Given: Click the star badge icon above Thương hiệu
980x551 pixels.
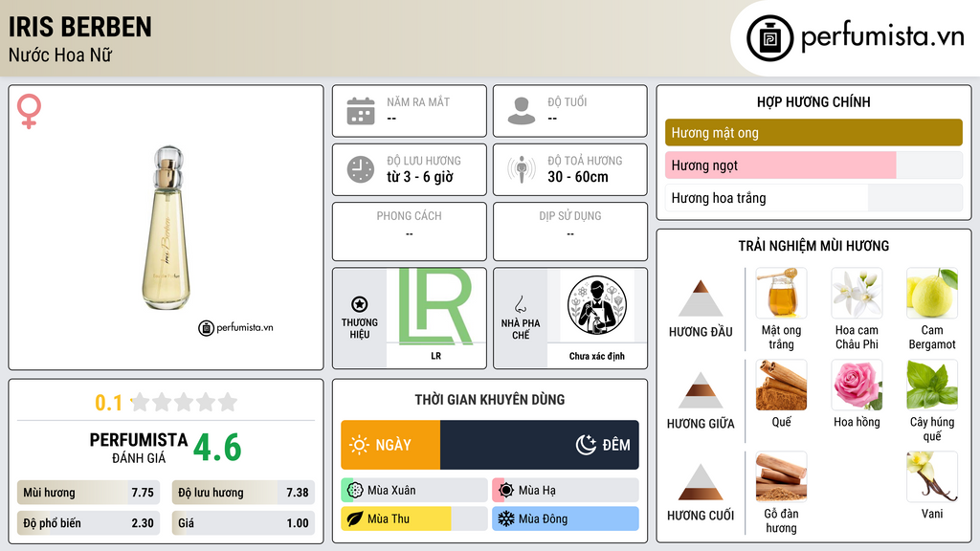Looking at the screenshot, I should [x=360, y=304].
